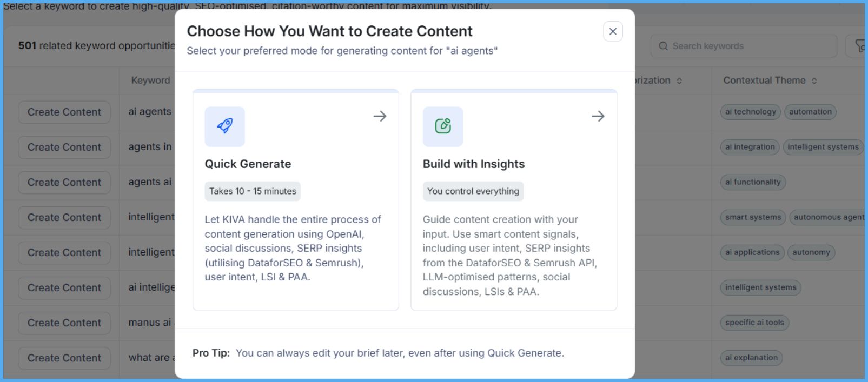
Task: Click the magnifier icon in the search bar
Action: tap(664, 46)
